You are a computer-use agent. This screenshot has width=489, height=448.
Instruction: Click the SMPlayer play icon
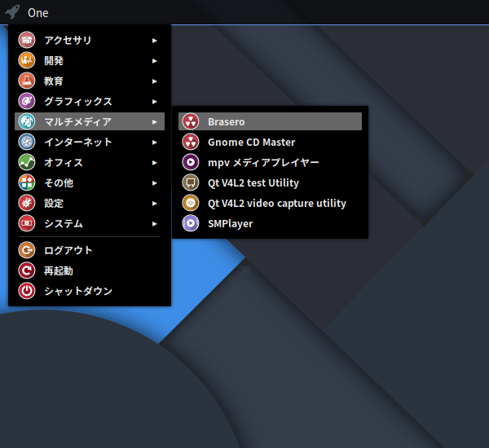click(191, 223)
